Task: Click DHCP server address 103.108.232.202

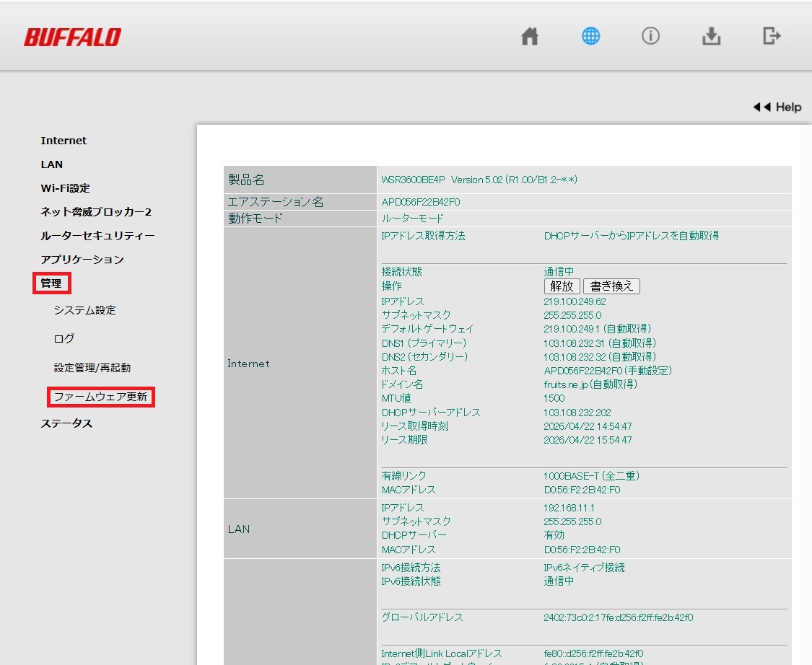Action: (577, 413)
